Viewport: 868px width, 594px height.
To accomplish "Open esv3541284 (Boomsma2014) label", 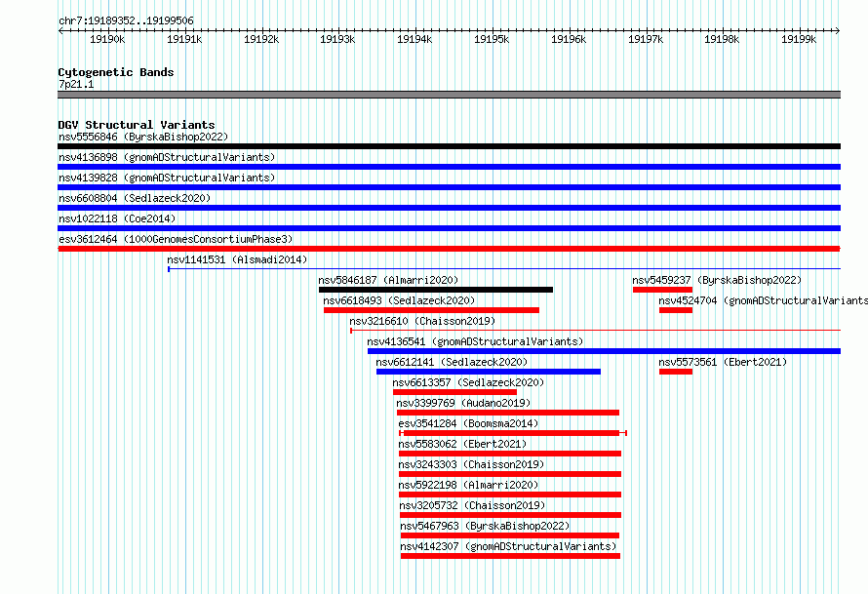I will (468, 423).
